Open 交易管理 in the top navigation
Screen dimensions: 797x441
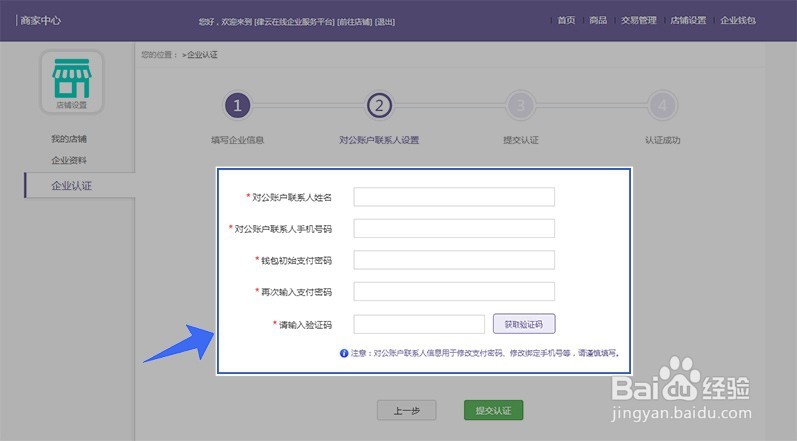639,20
